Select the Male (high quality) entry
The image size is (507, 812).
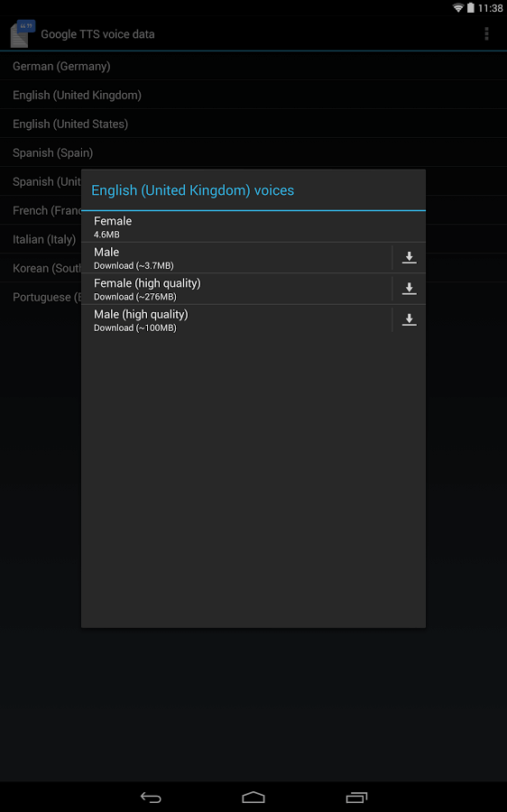click(236, 320)
